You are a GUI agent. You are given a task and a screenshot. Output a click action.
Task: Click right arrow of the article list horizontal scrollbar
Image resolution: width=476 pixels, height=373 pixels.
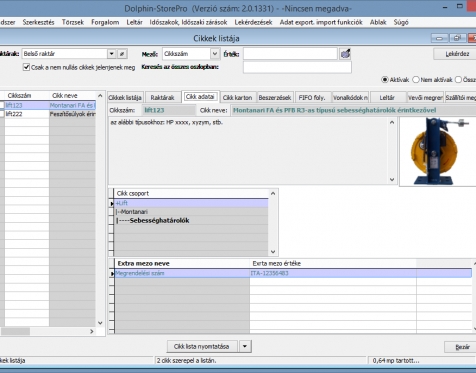tap(92, 331)
